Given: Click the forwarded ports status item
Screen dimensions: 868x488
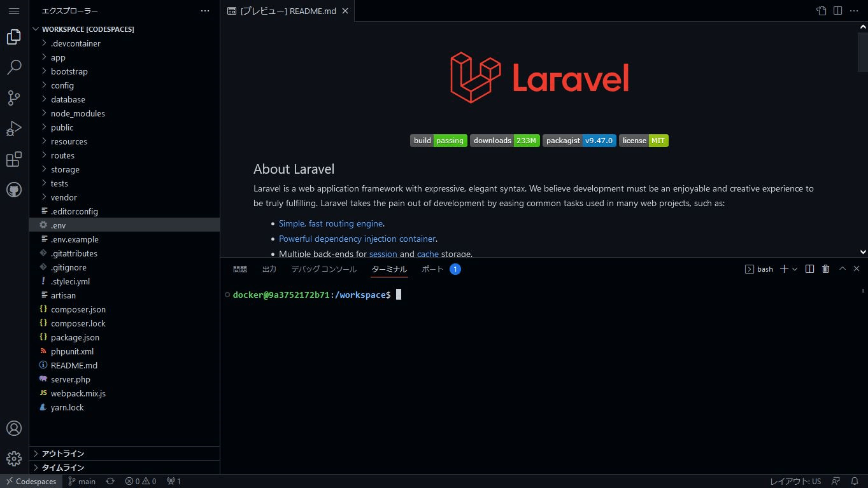Looking at the screenshot, I should click(x=173, y=481).
